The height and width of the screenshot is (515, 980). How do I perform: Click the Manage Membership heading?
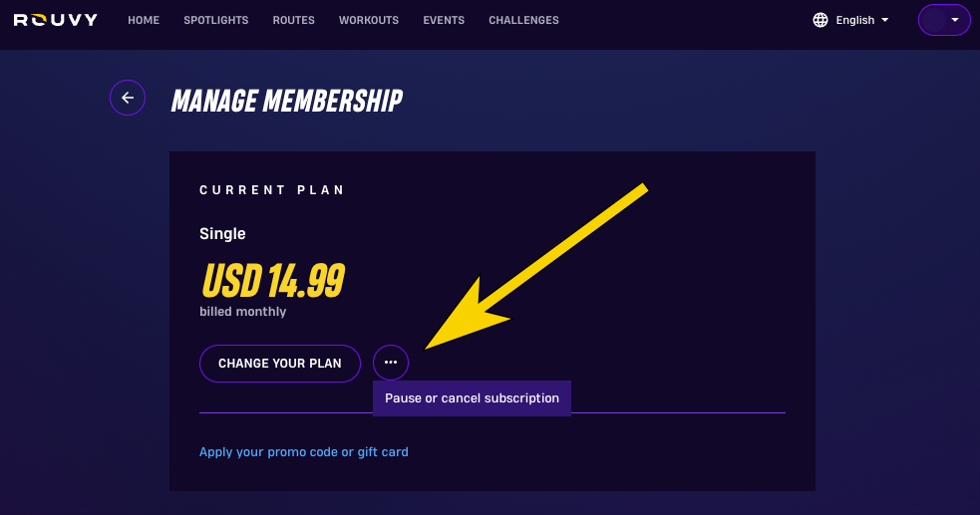click(x=287, y=102)
